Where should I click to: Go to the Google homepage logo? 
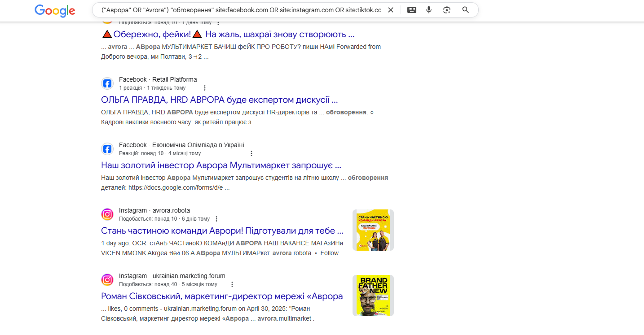[x=55, y=11]
